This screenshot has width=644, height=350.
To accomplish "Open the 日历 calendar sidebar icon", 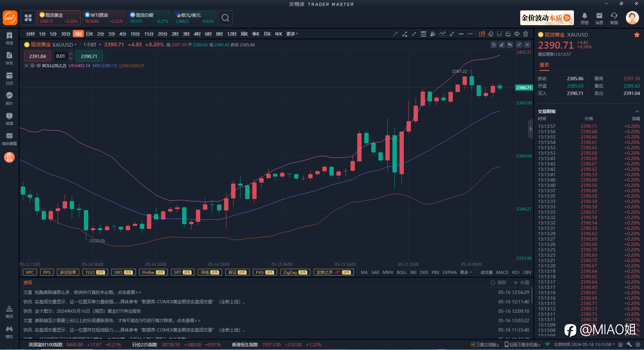I will tap(9, 79).
